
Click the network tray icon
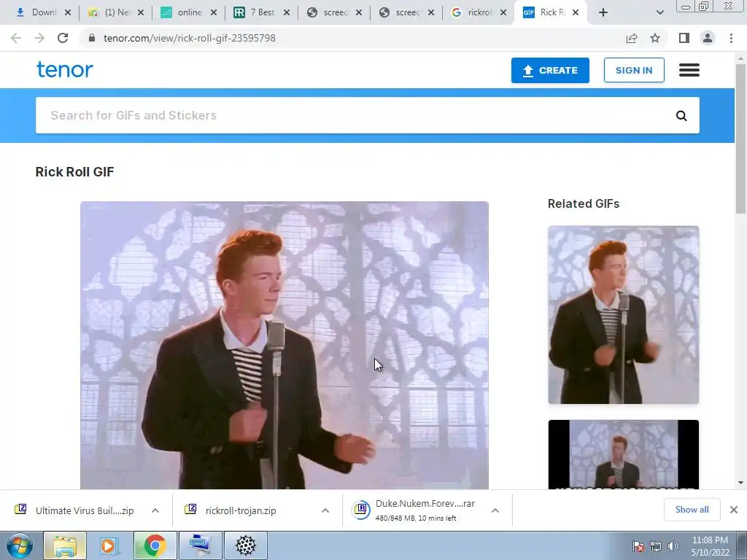[656, 546]
